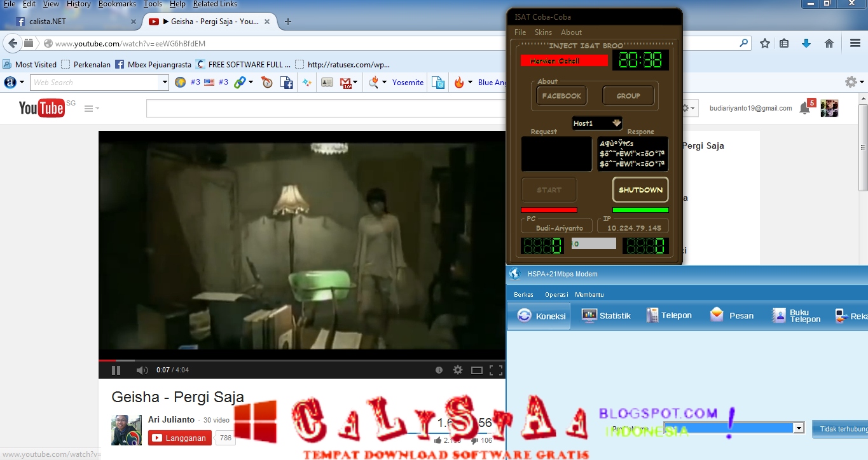Screen dimensions: 868x460
Task: Enter fullscreen mode in the video player
Action: point(496,370)
